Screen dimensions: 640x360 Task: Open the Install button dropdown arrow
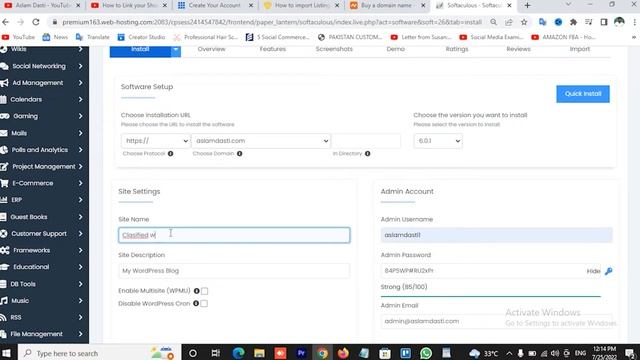(x=176, y=50)
